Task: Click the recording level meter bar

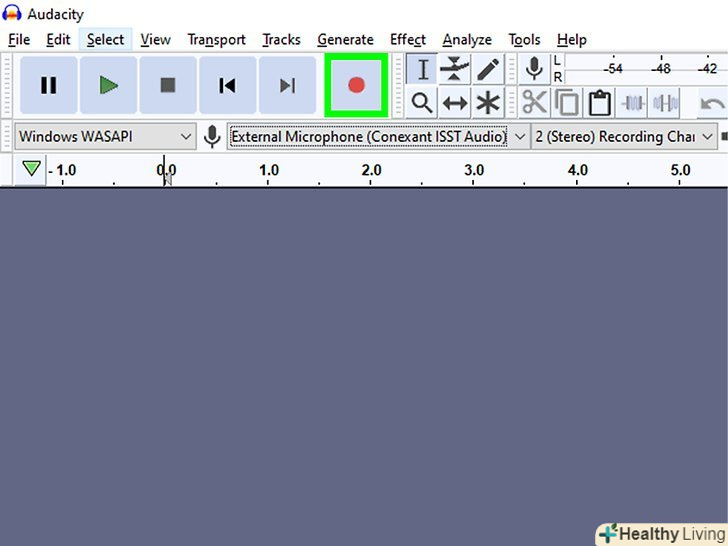Action: [646, 69]
